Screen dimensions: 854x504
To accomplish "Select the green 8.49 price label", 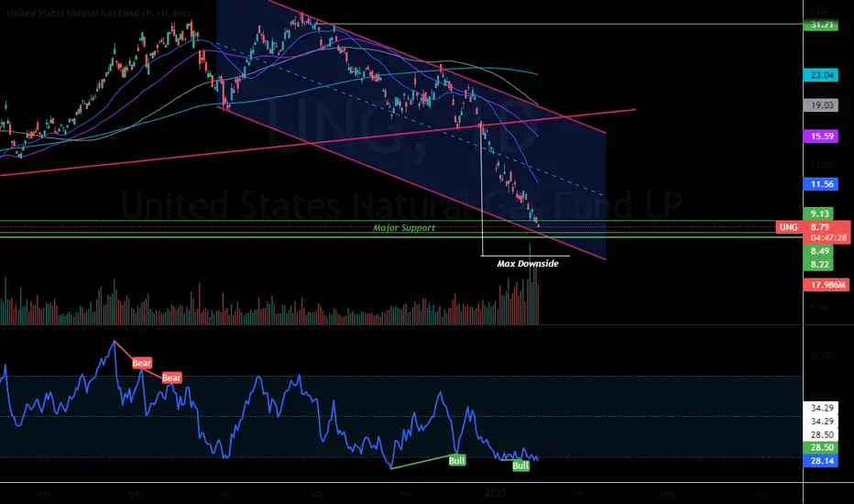I will click(819, 251).
